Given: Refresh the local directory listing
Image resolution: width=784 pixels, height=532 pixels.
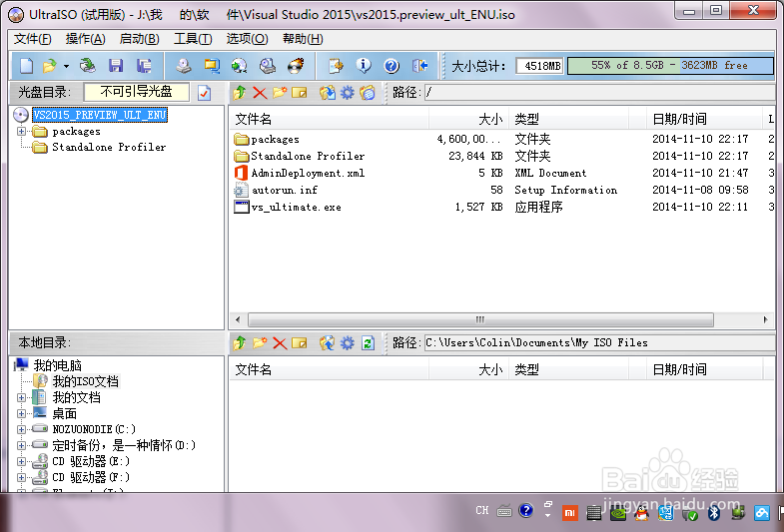Looking at the screenshot, I should pyautogui.click(x=368, y=343).
